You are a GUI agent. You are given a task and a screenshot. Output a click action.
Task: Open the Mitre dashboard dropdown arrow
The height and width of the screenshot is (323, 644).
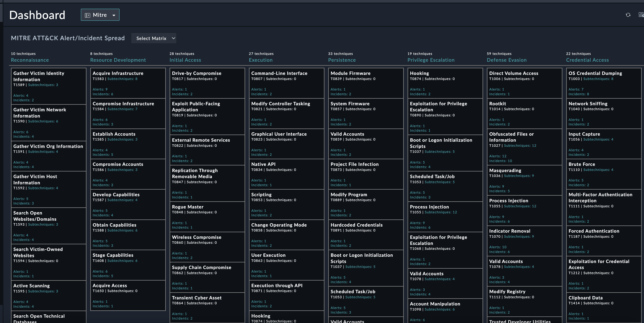pyautogui.click(x=114, y=15)
